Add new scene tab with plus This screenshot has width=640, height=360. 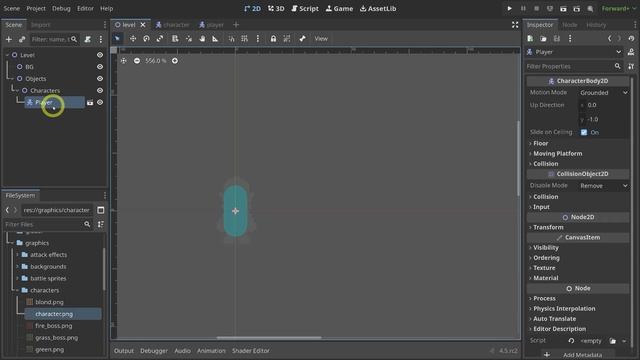click(236, 25)
